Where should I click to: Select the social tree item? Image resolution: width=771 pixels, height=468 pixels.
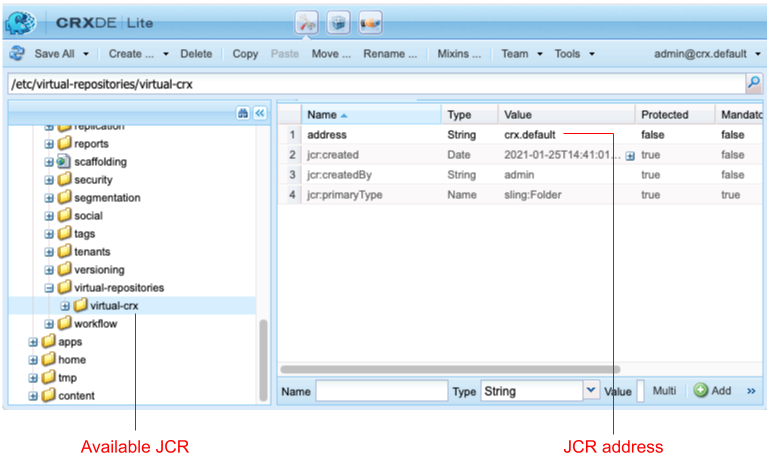[89, 215]
